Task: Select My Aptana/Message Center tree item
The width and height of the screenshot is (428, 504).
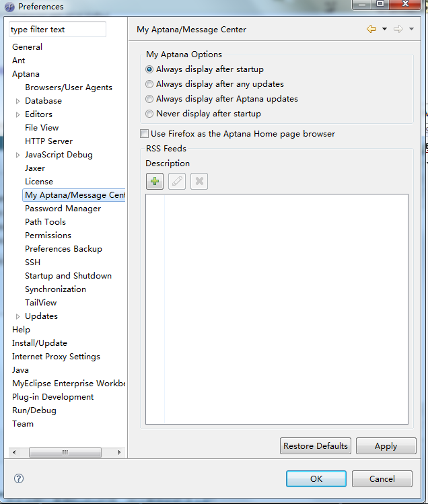Action: (74, 195)
